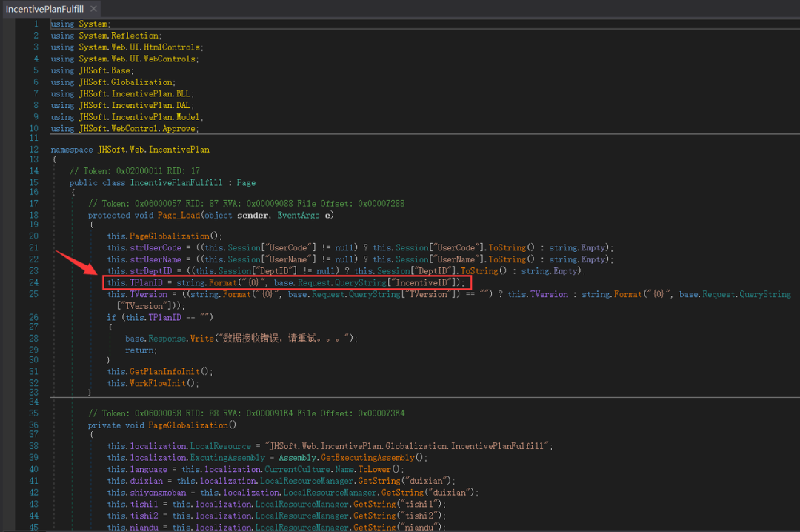This screenshot has width=800, height=532.
Task: Click language field on line 40
Action: tap(148, 470)
